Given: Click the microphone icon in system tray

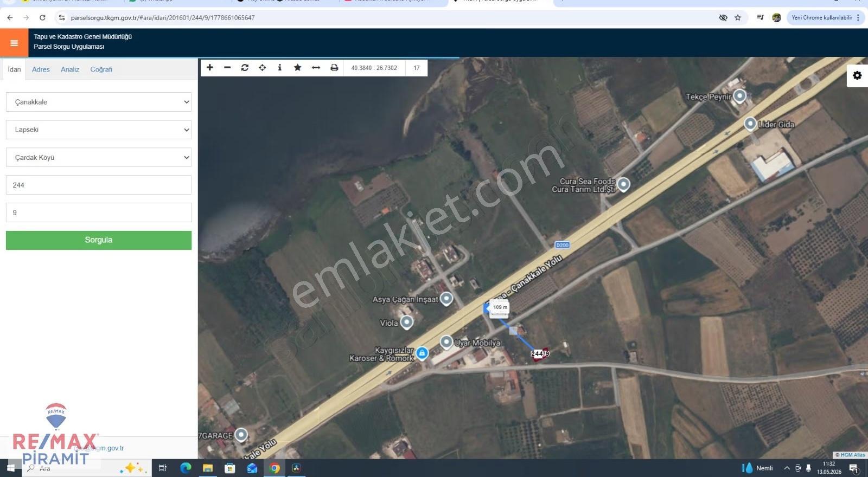Looking at the screenshot, I should point(808,468).
